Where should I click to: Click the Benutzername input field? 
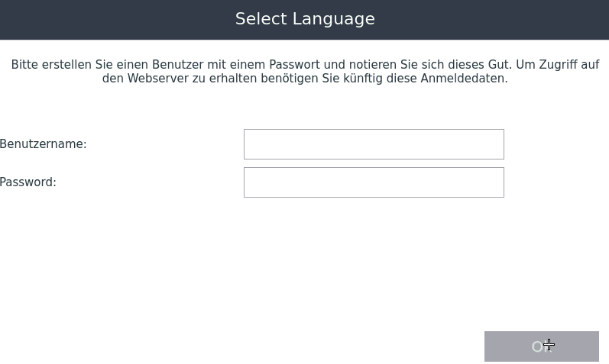pos(374,144)
